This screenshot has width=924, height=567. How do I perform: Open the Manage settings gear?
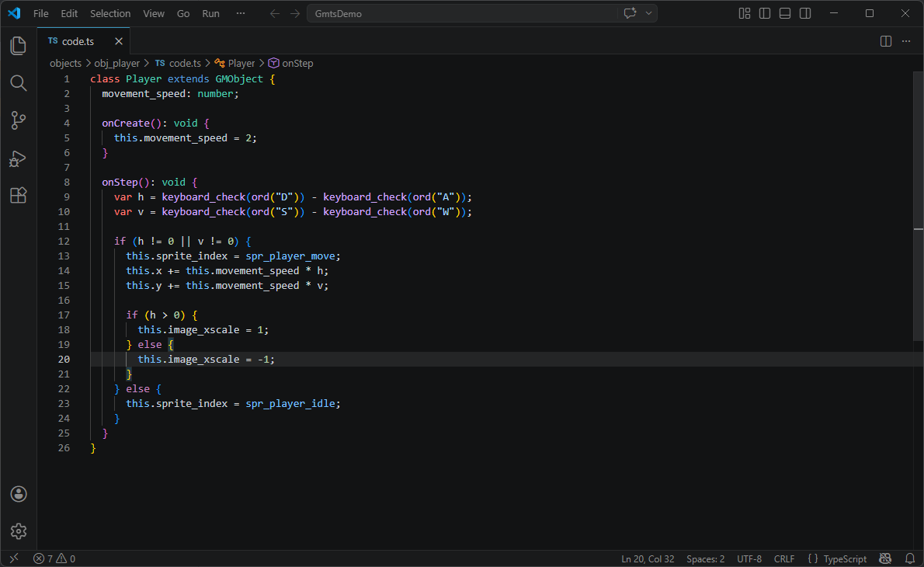click(x=18, y=531)
